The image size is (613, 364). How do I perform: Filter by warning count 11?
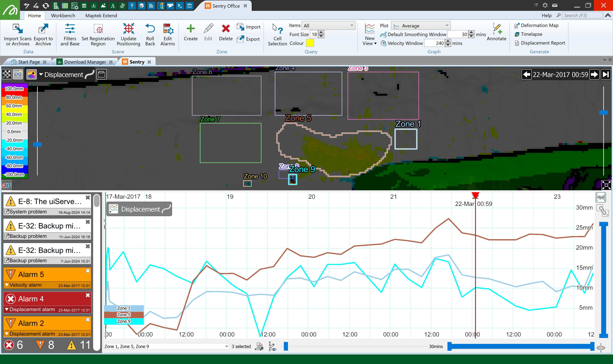79,345
